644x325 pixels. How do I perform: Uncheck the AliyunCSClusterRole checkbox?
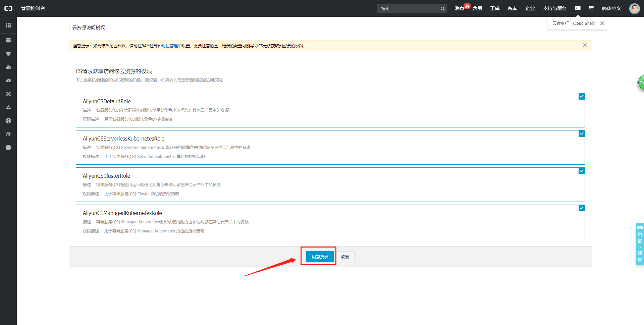(x=582, y=171)
